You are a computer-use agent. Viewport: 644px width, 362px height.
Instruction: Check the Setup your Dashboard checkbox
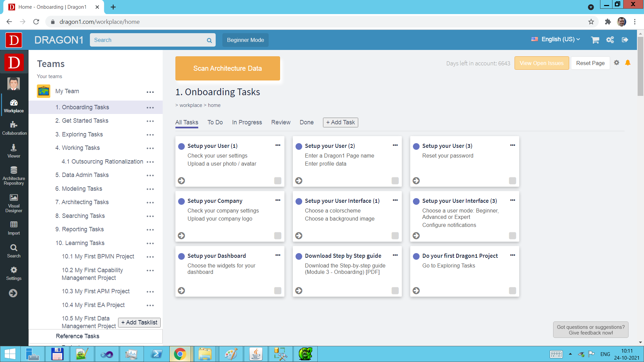pos(278,291)
